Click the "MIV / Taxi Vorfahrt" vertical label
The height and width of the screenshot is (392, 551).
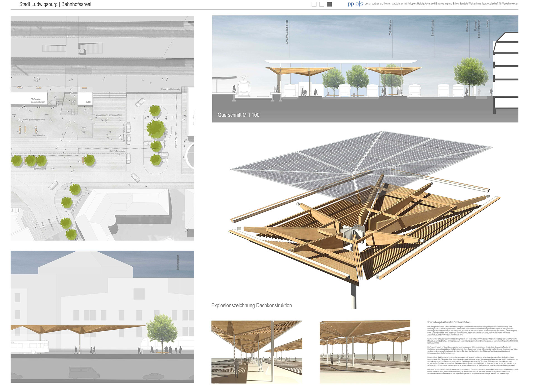pyautogui.click(x=176, y=139)
